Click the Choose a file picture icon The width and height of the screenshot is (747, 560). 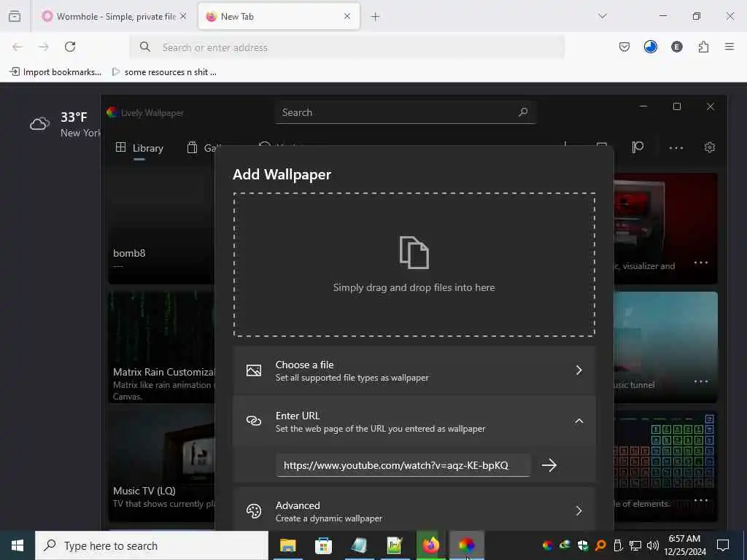[x=253, y=370]
